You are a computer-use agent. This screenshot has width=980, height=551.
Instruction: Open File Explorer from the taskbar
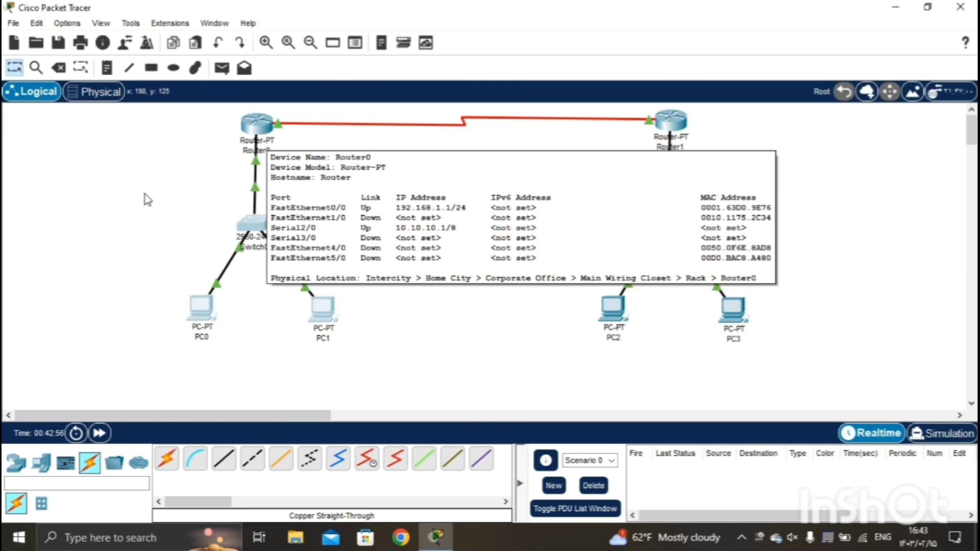[295, 537]
